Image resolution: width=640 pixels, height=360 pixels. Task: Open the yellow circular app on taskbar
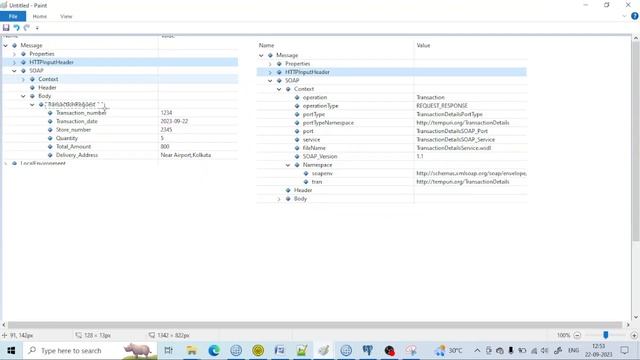(258, 350)
